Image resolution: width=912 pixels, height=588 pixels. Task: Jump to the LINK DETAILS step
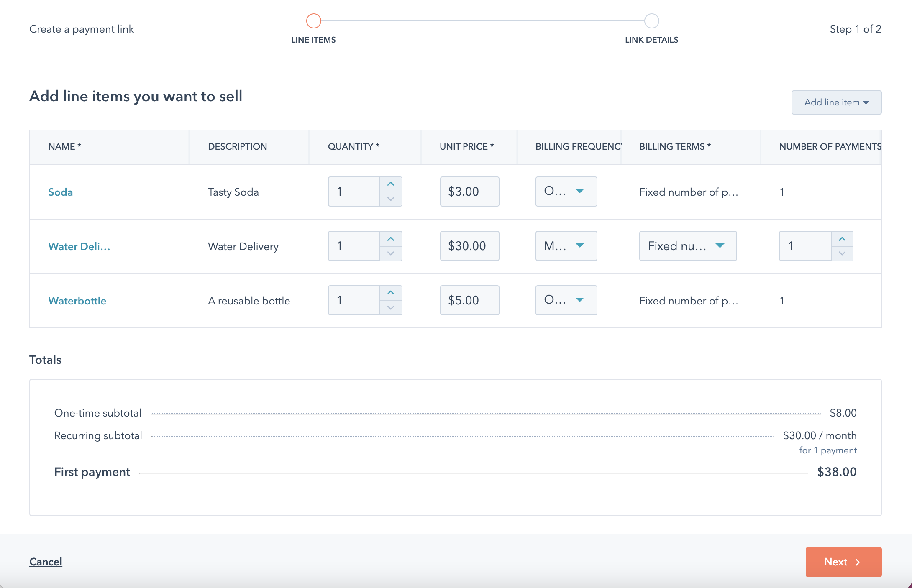651,20
